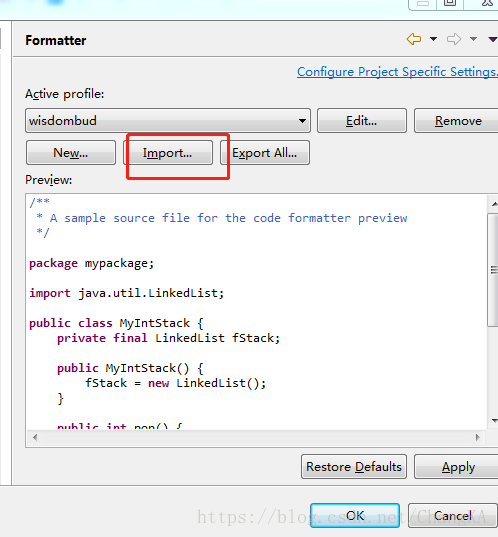Open the forward history dropdown arrow

pyautogui.click(x=473, y=39)
